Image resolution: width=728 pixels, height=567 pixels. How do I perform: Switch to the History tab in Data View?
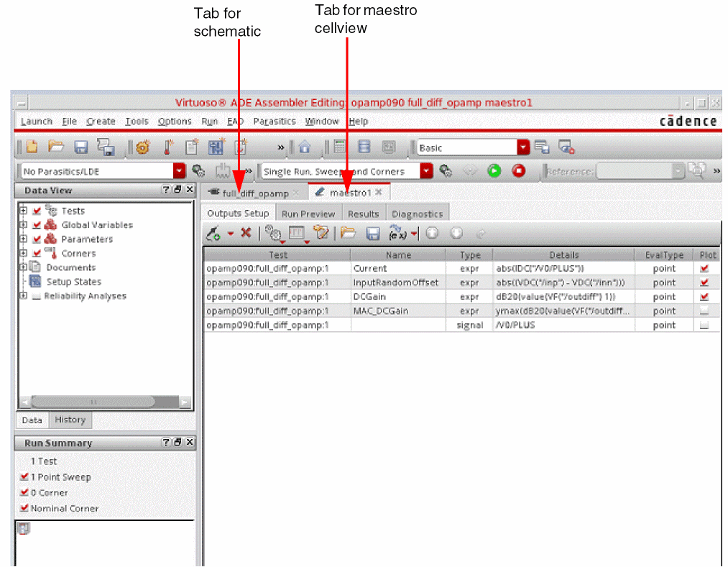click(x=70, y=420)
